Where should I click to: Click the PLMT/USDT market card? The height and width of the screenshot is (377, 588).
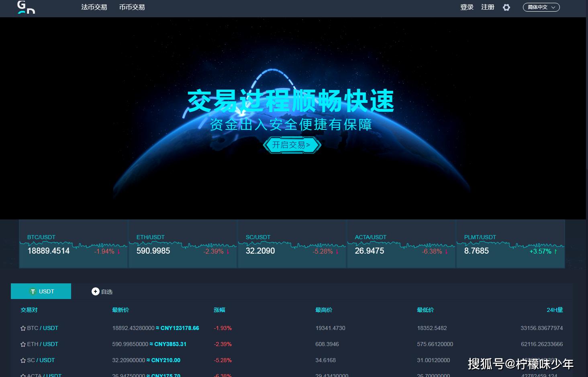(x=510, y=244)
